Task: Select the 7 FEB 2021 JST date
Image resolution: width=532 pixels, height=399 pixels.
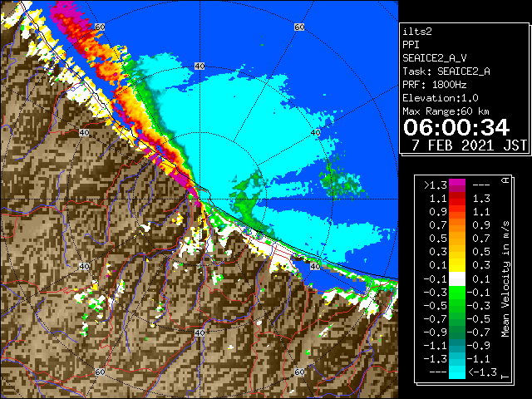Action: pyautogui.click(x=469, y=145)
